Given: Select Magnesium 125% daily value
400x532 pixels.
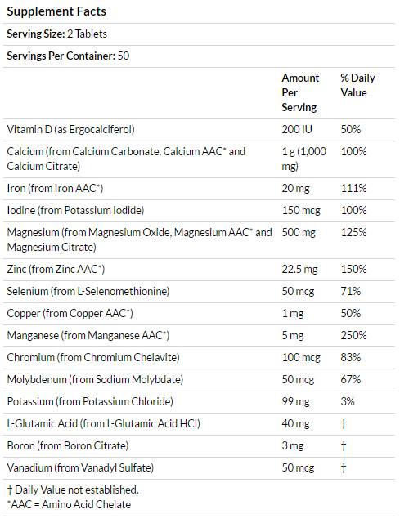Looking at the screenshot, I should click(x=354, y=232).
